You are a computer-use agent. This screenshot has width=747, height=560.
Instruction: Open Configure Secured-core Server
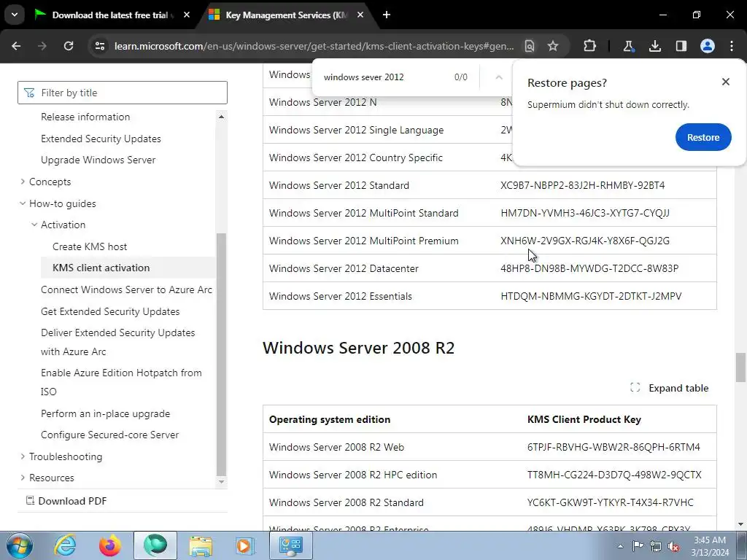pos(109,435)
